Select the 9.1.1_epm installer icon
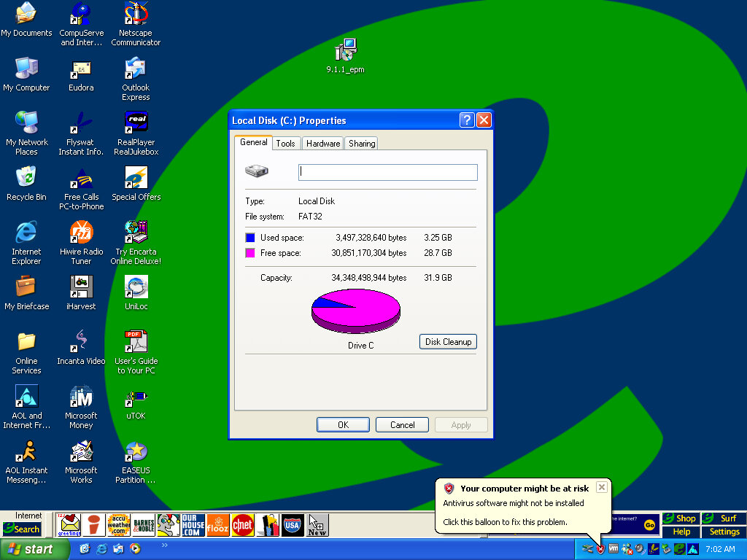 coord(345,50)
